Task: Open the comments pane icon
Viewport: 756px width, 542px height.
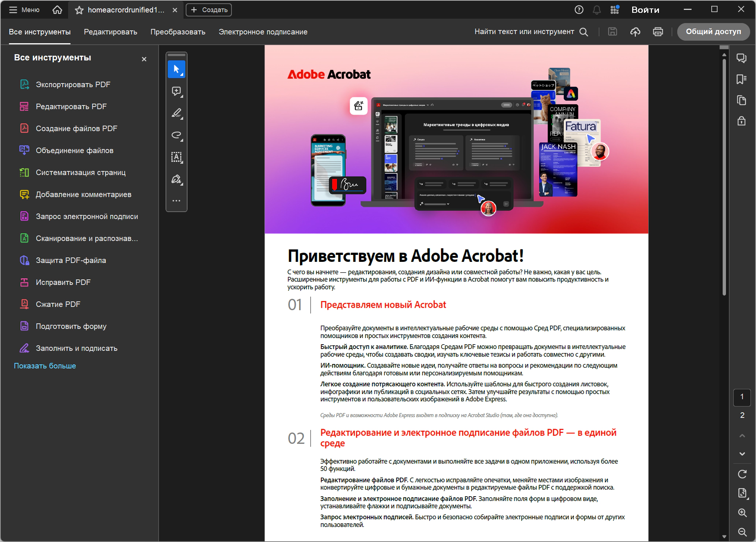Action: [x=741, y=58]
